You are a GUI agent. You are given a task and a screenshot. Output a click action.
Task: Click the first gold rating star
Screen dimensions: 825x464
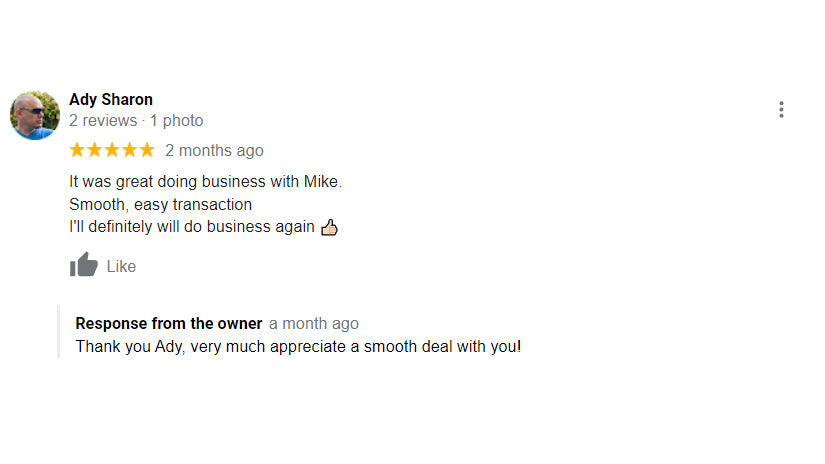77,150
